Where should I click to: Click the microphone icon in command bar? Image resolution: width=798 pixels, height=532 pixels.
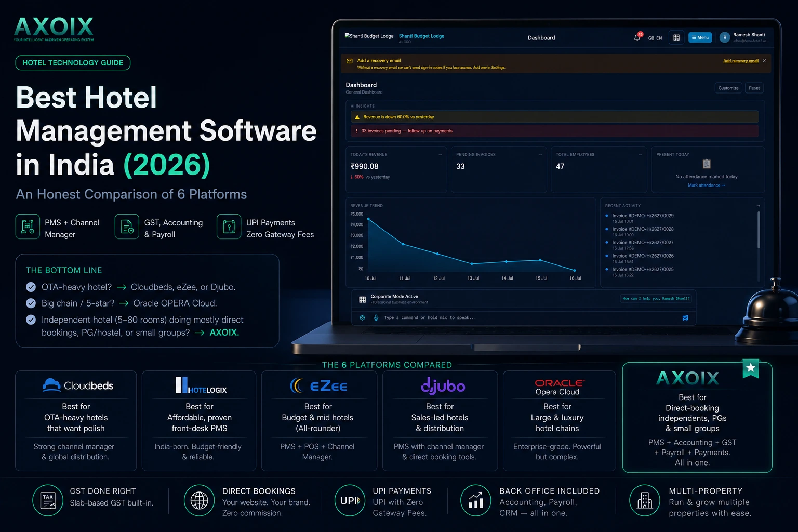(376, 317)
